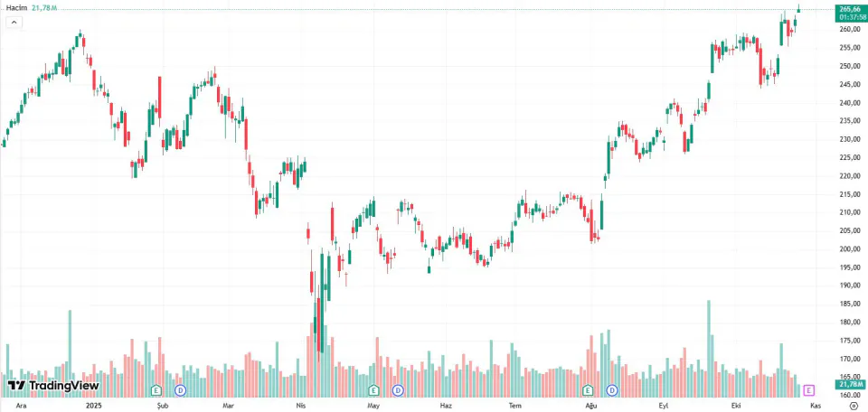Viewport: 868px width, 412px height.
Task: Select the 21,78 M volume value in legend
Action: point(43,9)
